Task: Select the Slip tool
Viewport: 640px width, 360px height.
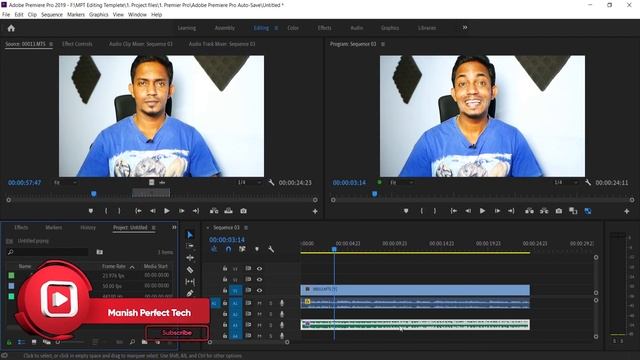Action: click(190, 282)
